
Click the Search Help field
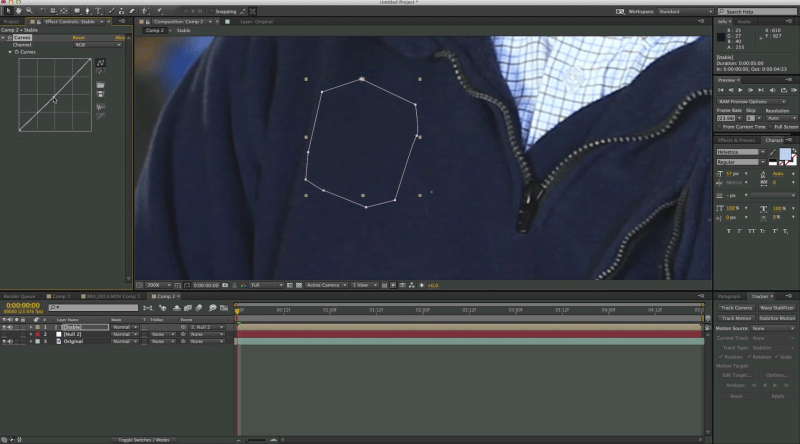coord(757,11)
